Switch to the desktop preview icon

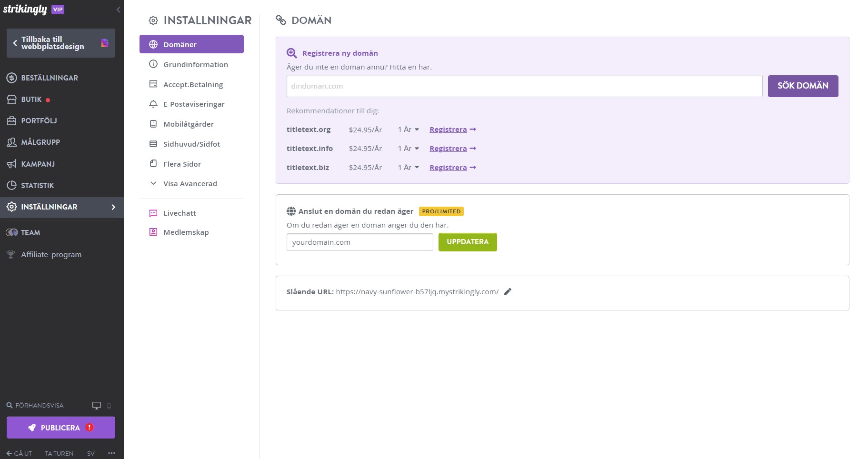[x=97, y=406]
